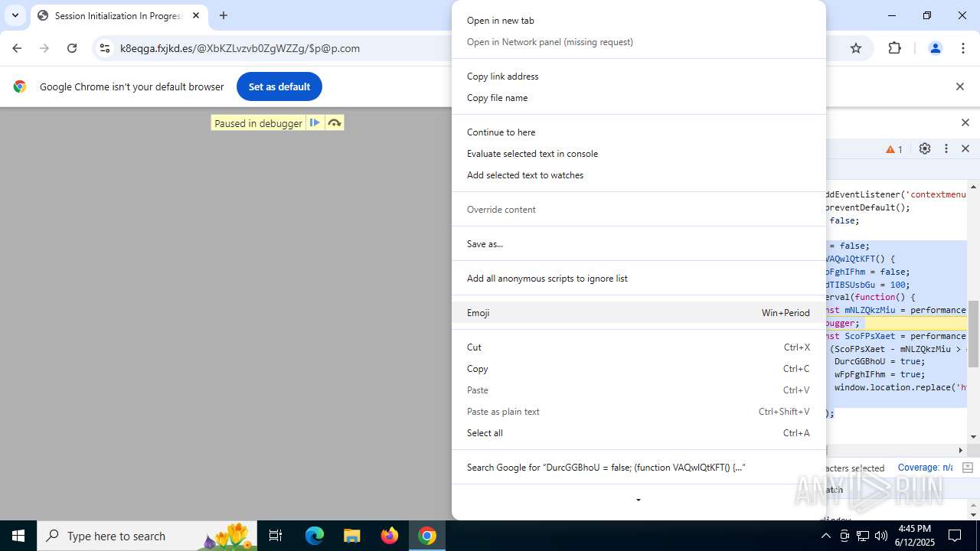The width and height of the screenshot is (980, 551).
Task: Expand context menu with bottom arrow
Action: [x=639, y=500]
